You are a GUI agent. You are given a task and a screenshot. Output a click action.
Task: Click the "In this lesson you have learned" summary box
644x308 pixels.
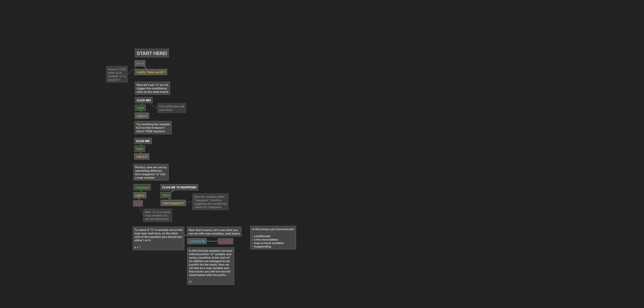click(x=273, y=237)
